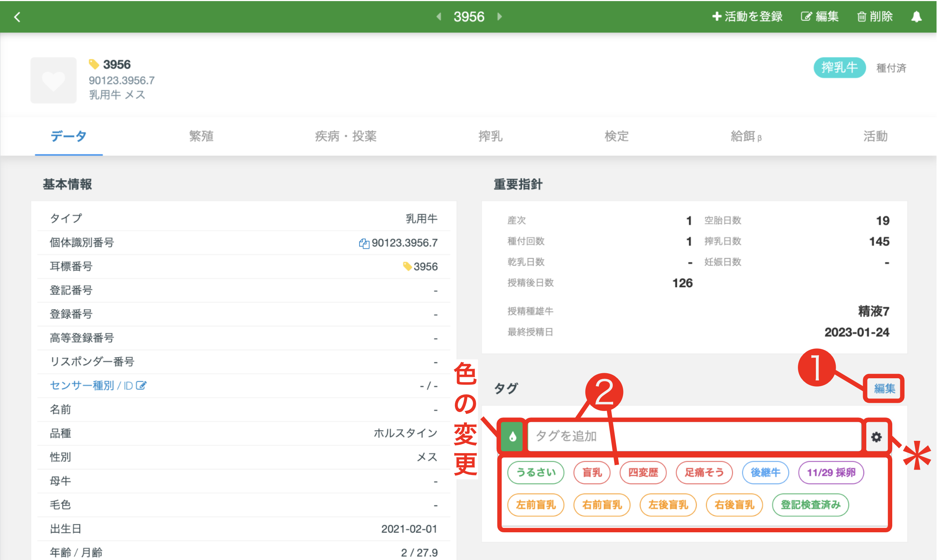Image resolution: width=938 pixels, height=560 pixels.
Task: Click 削除 button in header
Action: 875,17
